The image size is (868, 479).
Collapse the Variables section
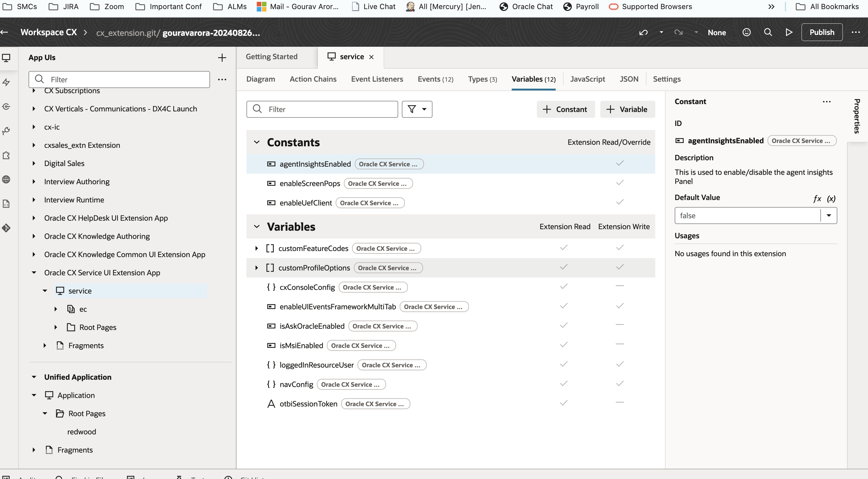click(x=257, y=226)
